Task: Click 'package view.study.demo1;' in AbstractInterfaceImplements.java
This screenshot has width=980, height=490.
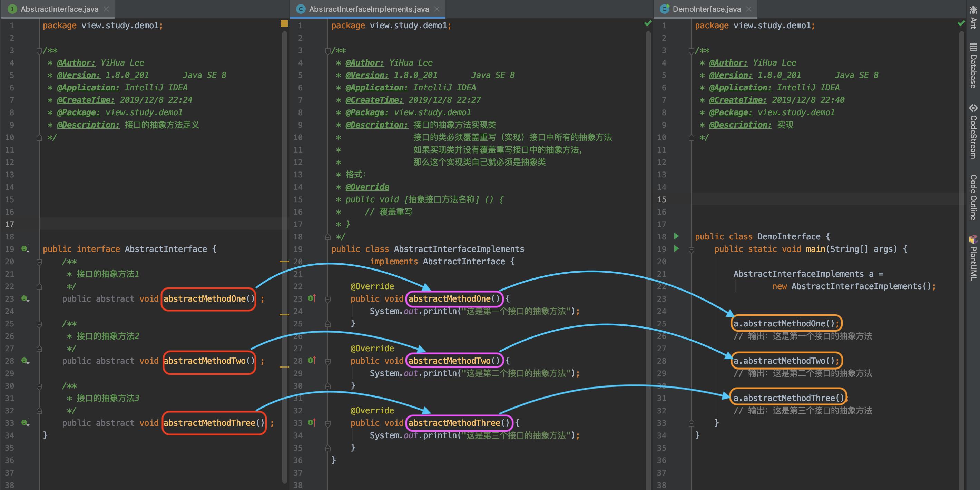Action: pos(391,26)
